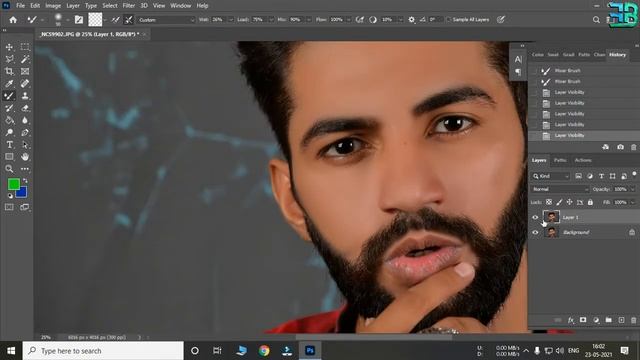Select the Frame tool
640x360 pixels.
point(25,71)
